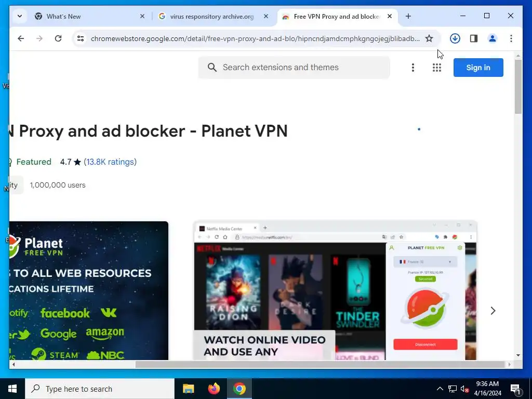Open the Windows Start menu

(x=12, y=389)
